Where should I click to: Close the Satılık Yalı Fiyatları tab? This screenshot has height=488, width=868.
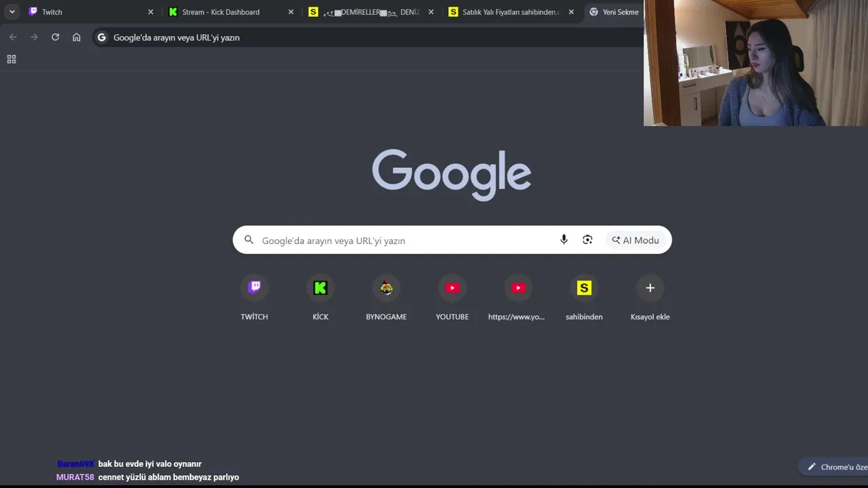click(571, 12)
